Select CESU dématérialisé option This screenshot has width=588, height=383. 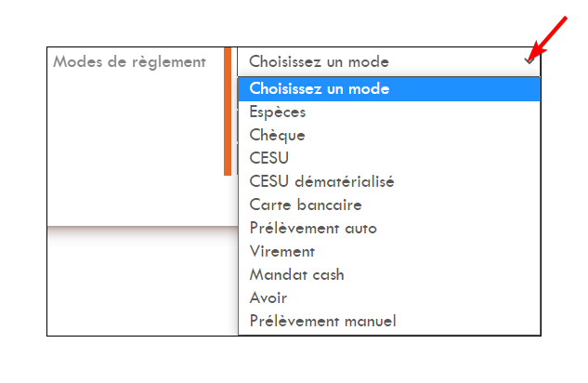coord(389,182)
